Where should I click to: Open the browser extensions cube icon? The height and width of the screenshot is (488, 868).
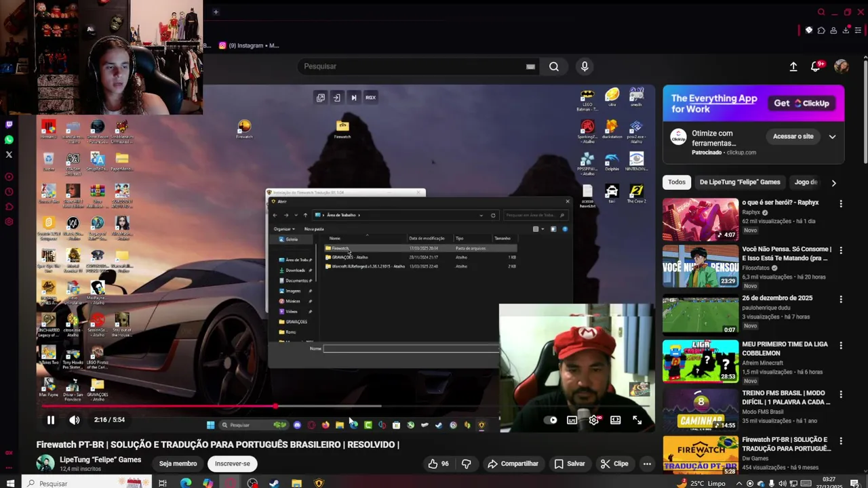(x=821, y=30)
